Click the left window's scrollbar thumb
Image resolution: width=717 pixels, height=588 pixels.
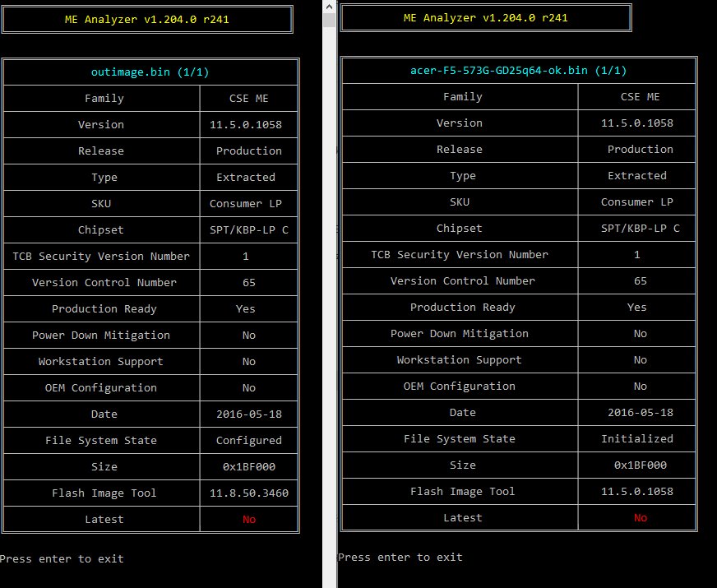pyautogui.click(x=329, y=20)
